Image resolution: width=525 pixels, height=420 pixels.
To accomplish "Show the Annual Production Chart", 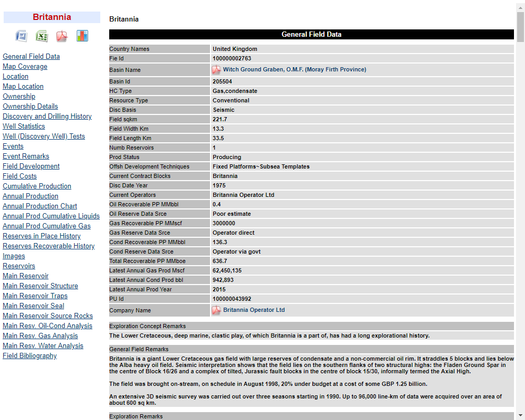I will [40, 206].
